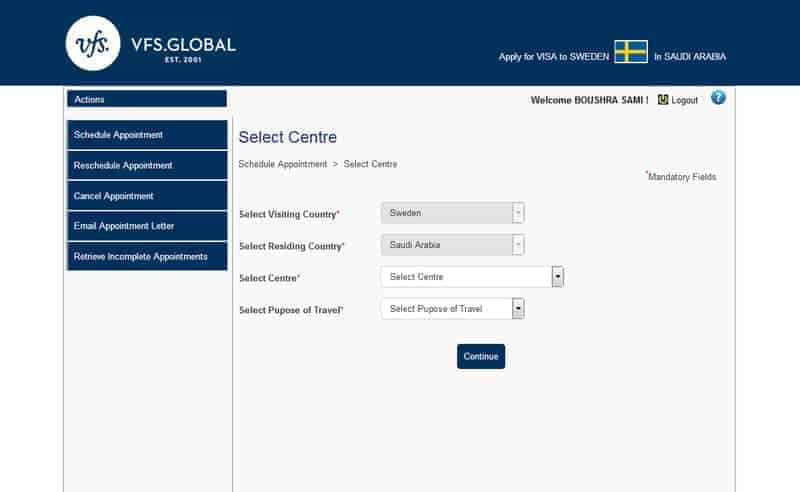Click the Select Residing Country label
The width and height of the screenshot is (800, 492).
click(292, 246)
